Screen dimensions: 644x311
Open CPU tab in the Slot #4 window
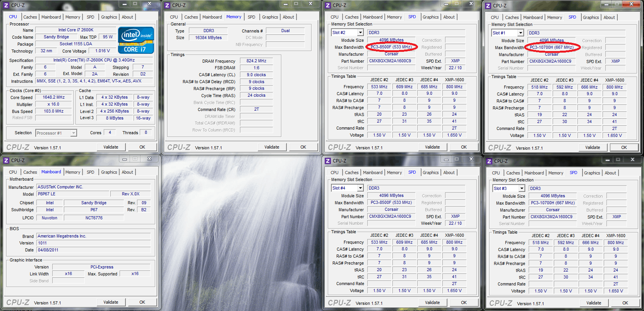coord(334,173)
